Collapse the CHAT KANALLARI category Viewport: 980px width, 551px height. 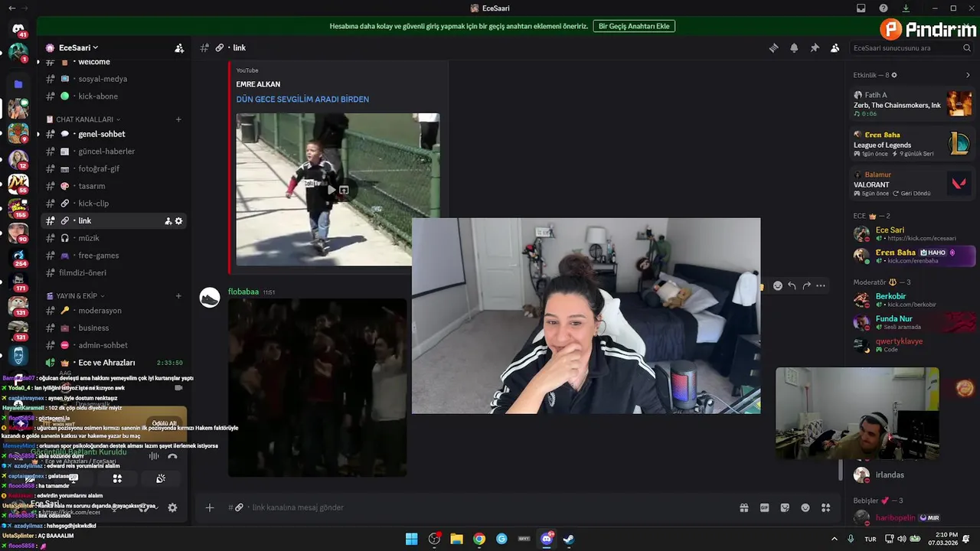[84, 119]
